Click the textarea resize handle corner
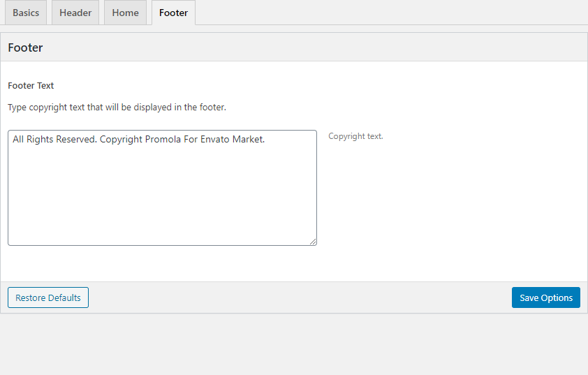 313,242
